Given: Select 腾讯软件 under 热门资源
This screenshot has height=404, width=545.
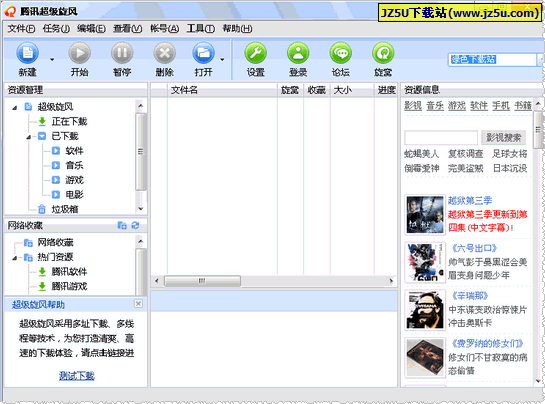Looking at the screenshot, I should pyautogui.click(x=69, y=272).
